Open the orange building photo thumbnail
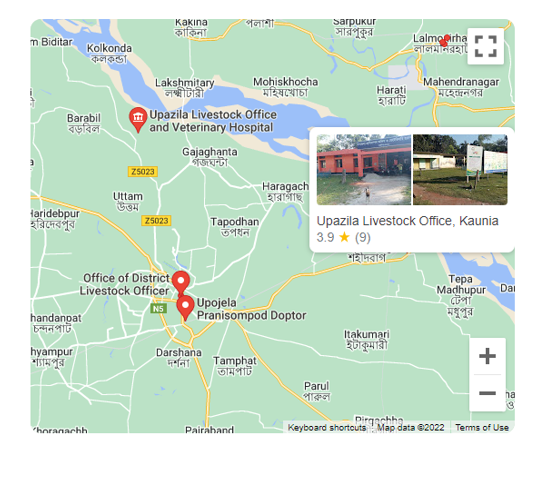This screenshot has height=478, width=552. [364, 169]
